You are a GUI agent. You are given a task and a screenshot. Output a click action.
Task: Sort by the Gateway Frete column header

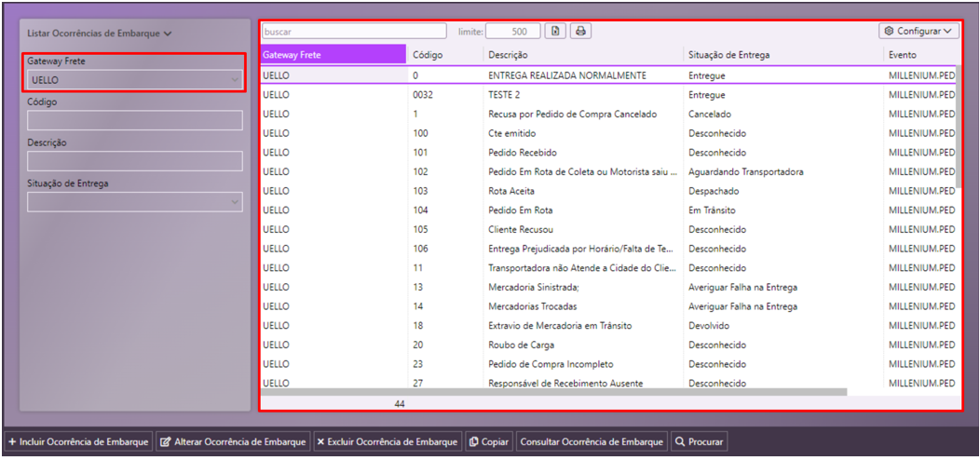pos(333,55)
